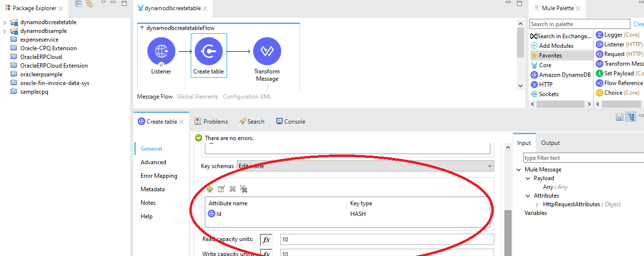Click the palette categories horizontal scrollbar
The height and width of the screenshot is (256, 644).
click(561, 104)
